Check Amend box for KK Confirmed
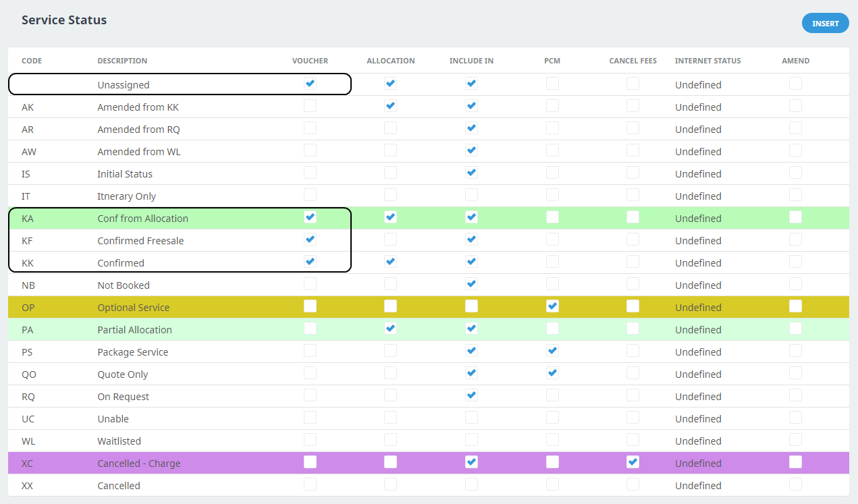The width and height of the screenshot is (858, 504). pyautogui.click(x=795, y=262)
